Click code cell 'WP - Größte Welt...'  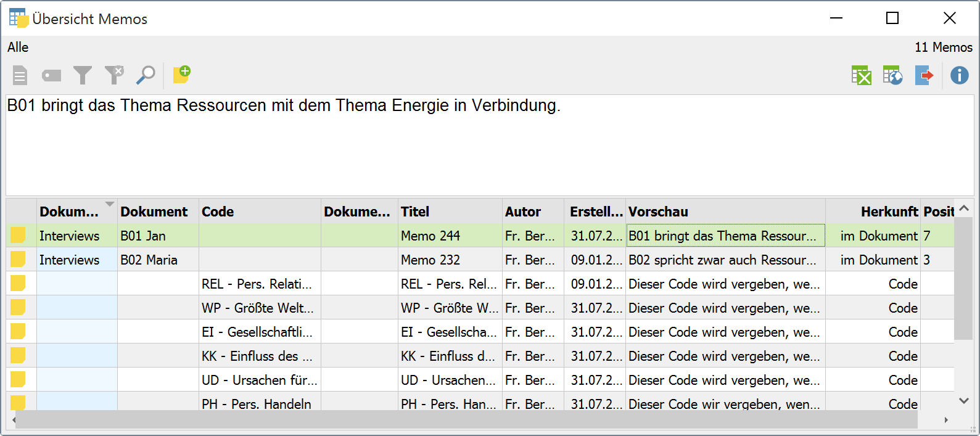click(x=260, y=308)
